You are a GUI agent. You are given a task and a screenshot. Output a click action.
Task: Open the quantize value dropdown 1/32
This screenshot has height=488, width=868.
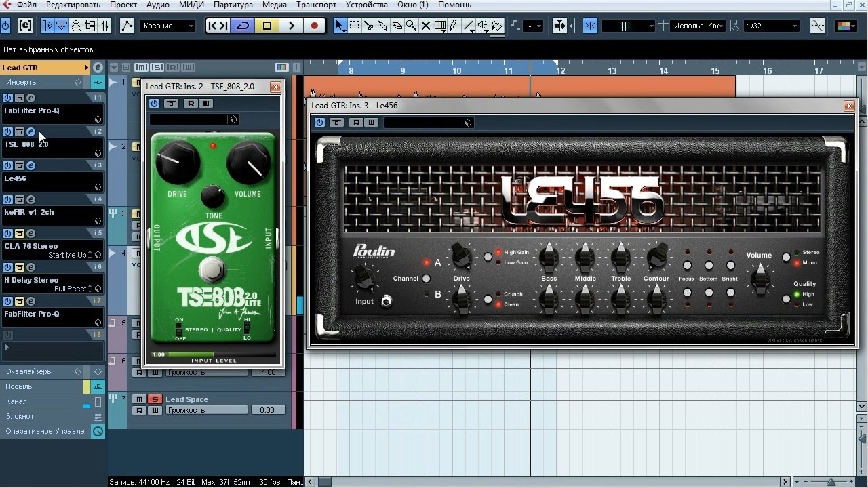point(771,26)
